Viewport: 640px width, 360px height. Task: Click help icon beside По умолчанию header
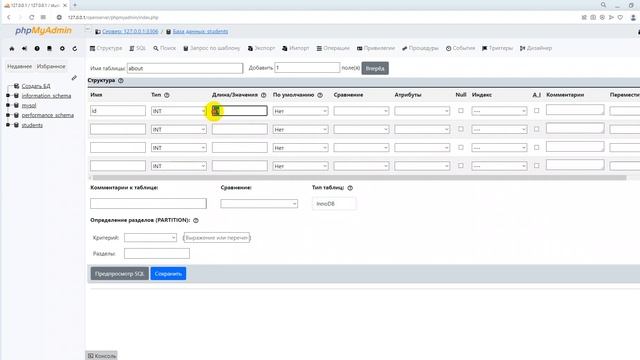[320, 95]
